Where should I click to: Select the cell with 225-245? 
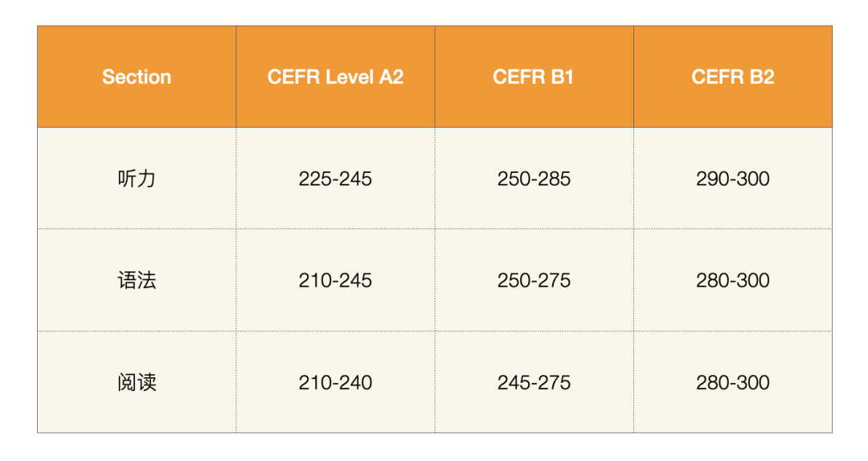pyautogui.click(x=335, y=179)
